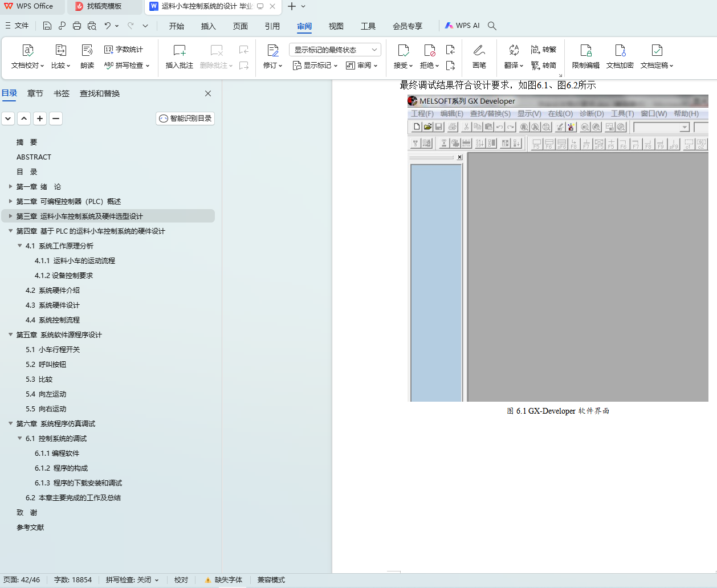Start 朗读 read aloud
This screenshot has width=717, height=588.
coord(87,56)
